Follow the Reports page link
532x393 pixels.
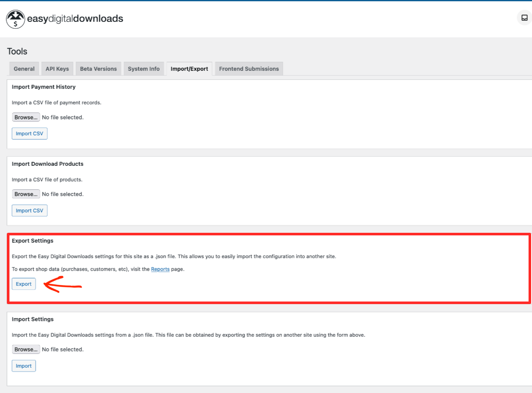click(x=160, y=269)
